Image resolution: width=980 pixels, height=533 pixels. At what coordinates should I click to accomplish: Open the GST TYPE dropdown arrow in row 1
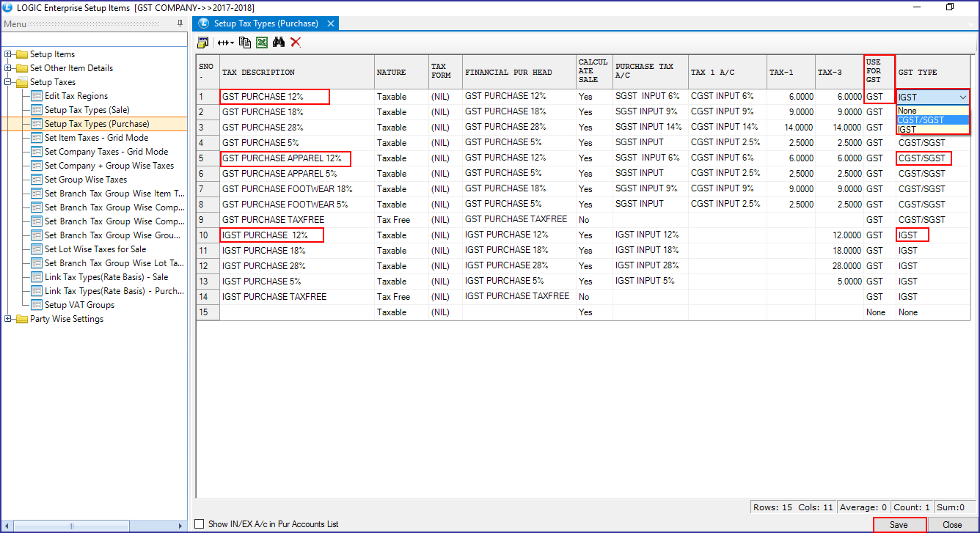962,98
